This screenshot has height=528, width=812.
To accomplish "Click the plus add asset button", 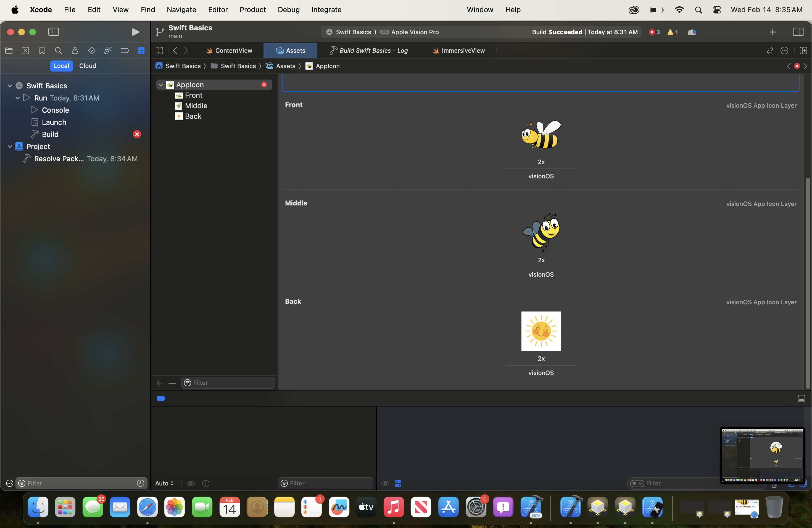I will [x=159, y=383].
